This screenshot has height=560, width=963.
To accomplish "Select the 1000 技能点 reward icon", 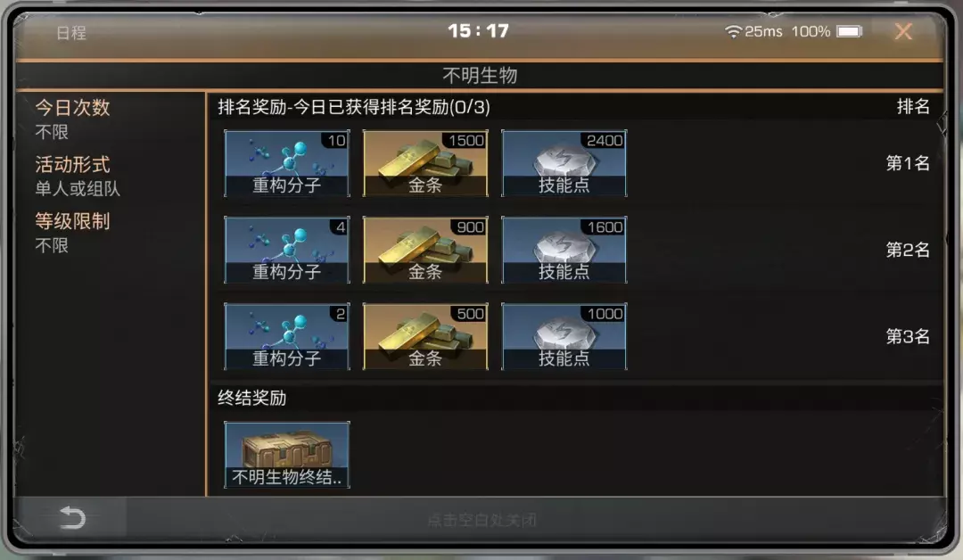I will pyautogui.click(x=564, y=336).
